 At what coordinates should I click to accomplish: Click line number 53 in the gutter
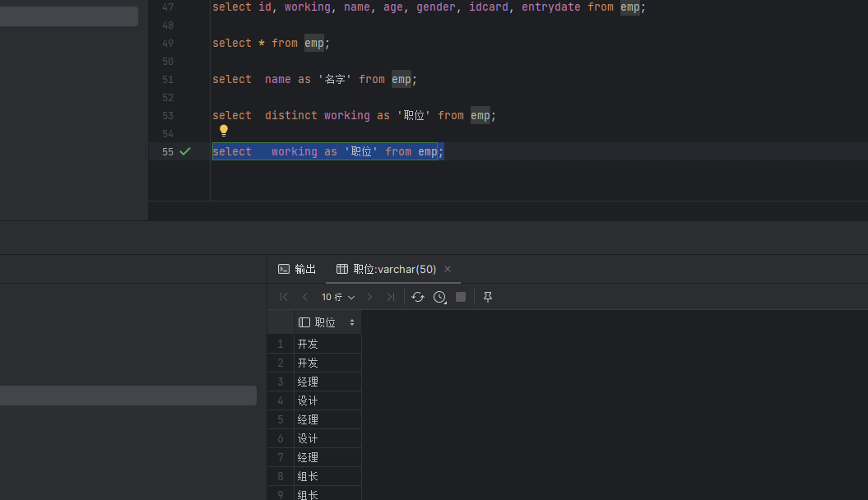[168, 116]
